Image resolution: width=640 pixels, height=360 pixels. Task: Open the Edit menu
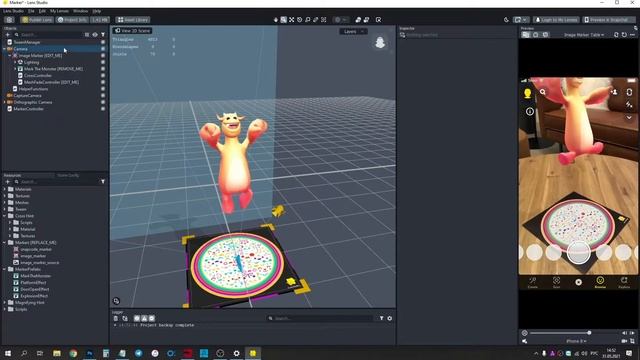[42, 11]
